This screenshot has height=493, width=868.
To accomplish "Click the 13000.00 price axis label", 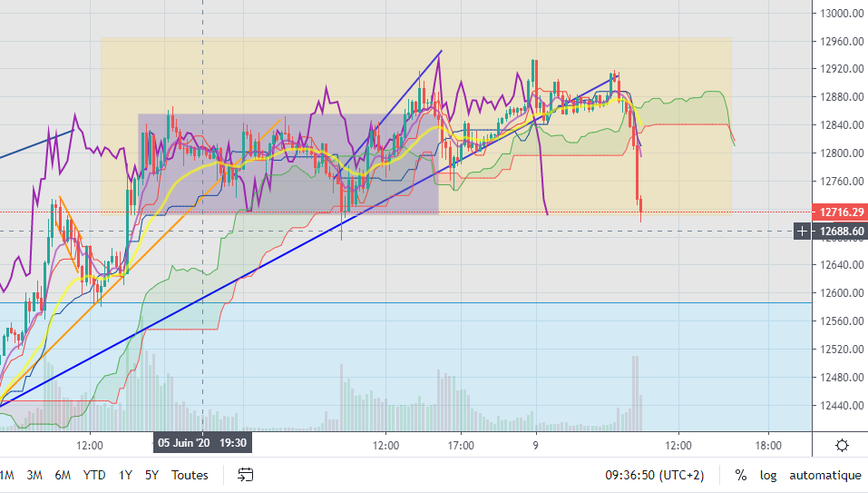I will 842,14.
